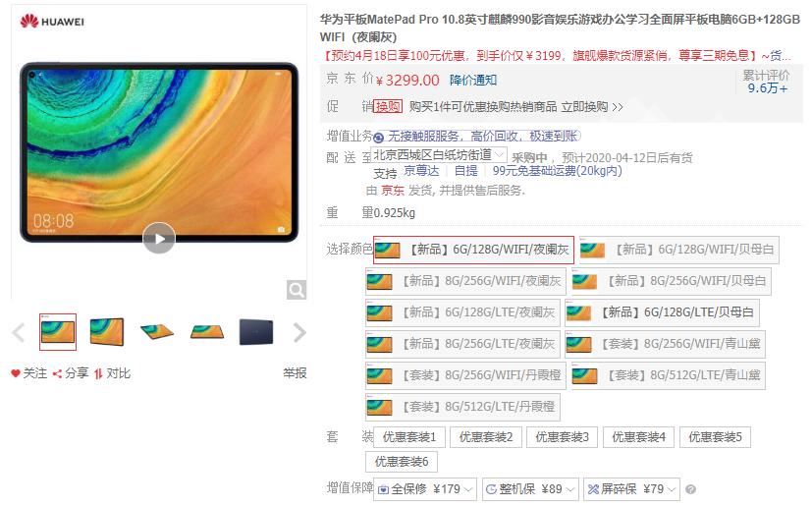Click the 分享 share icon
812x507 pixels.
click(57, 373)
